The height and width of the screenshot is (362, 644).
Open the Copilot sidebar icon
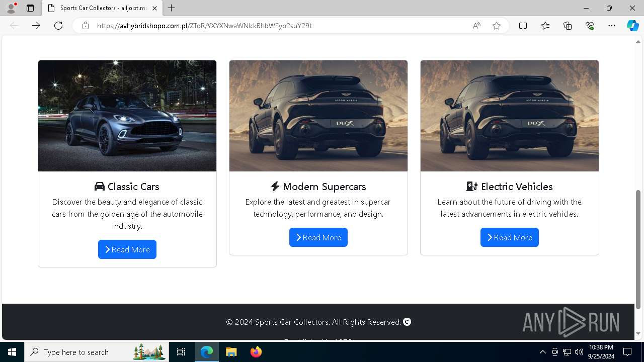(x=632, y=26)
